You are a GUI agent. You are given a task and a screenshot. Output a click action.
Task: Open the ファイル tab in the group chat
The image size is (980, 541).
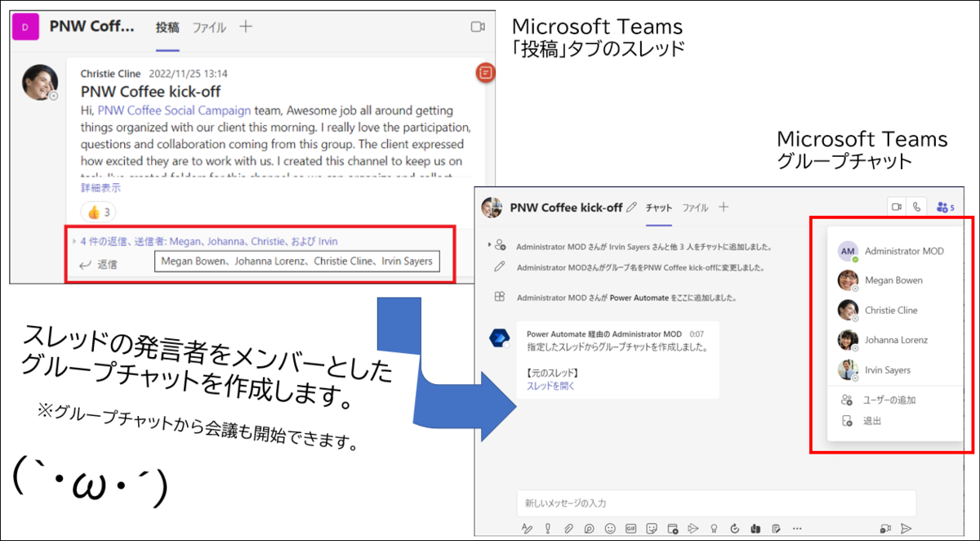[696, 208]
